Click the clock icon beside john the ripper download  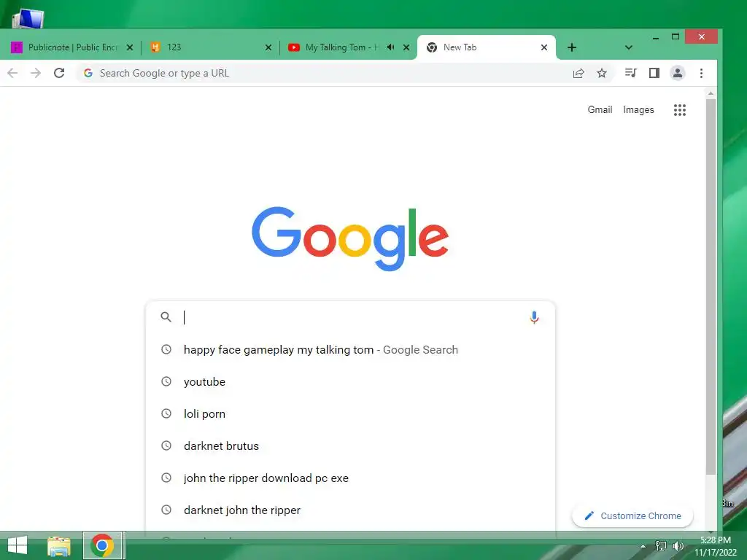tap(166, 478)
